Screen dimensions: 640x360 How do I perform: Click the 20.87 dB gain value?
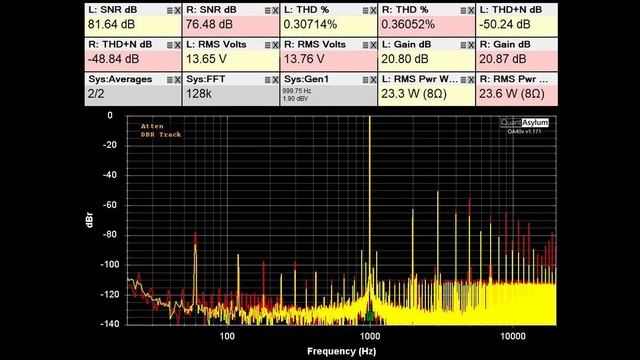[503, 59]
